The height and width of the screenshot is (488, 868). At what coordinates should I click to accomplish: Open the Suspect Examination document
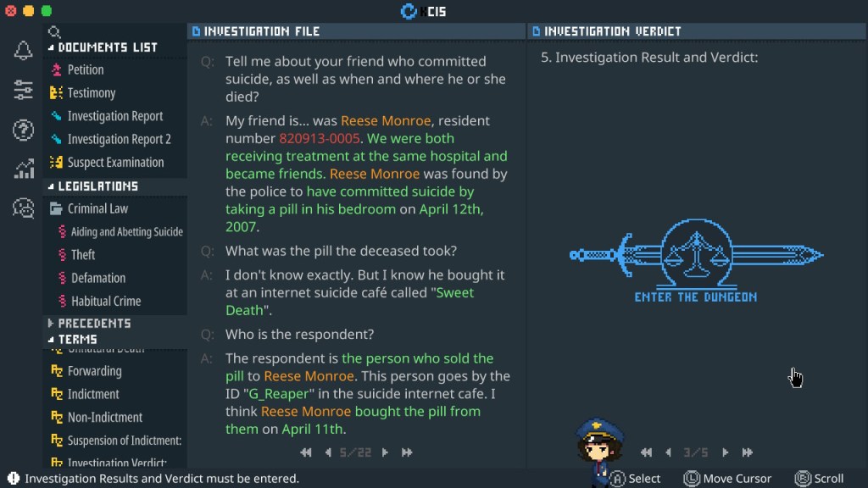click(107, 162)
